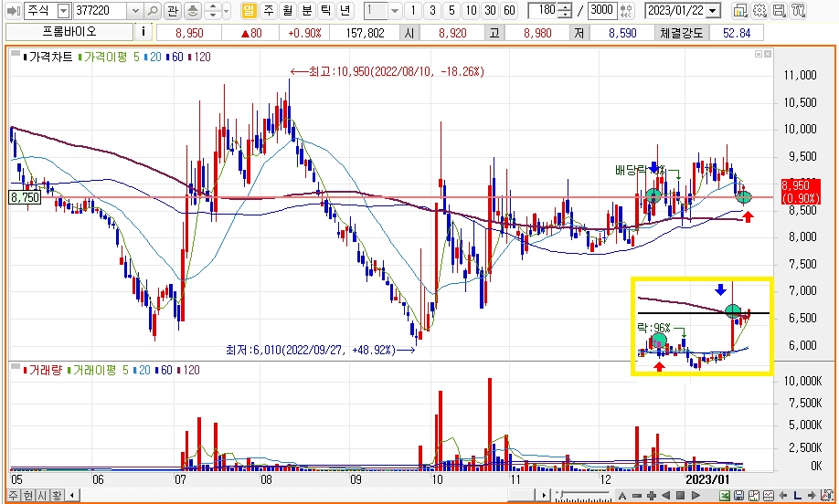Click the save chart floppy icon in top toolbar
Image resolution: width=839 pixels, height=504 pixels.
(x=780, y=10)
